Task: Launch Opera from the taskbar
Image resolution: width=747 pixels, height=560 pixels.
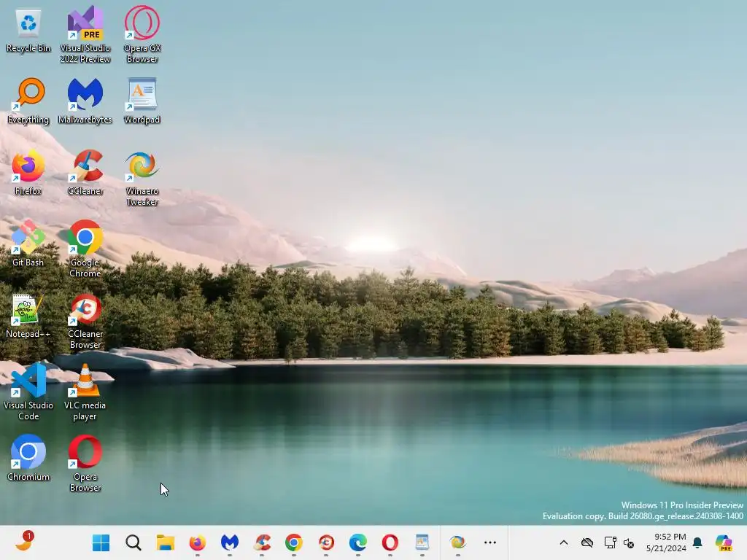Action: [x=390, y=542]
